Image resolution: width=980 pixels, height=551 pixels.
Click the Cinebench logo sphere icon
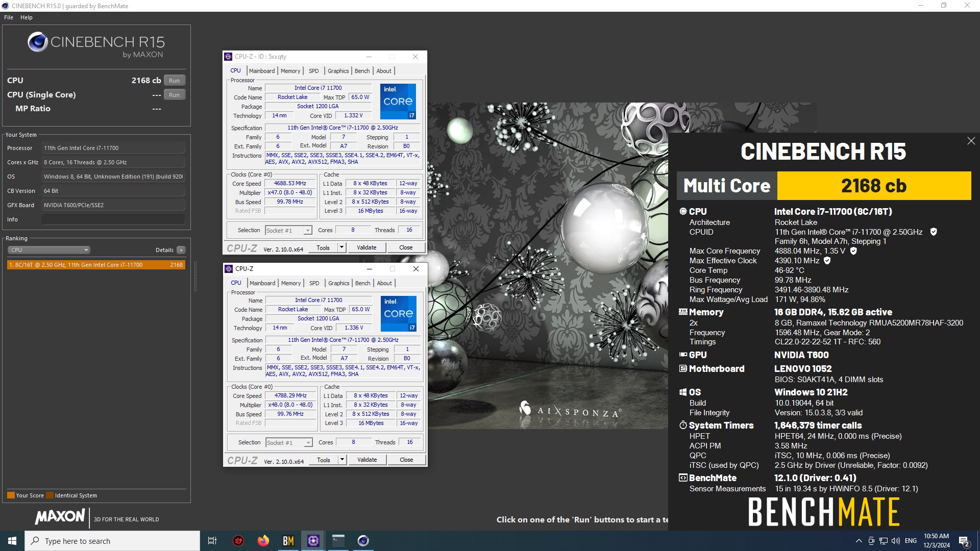pyautogui.click(x=38, y=42)
